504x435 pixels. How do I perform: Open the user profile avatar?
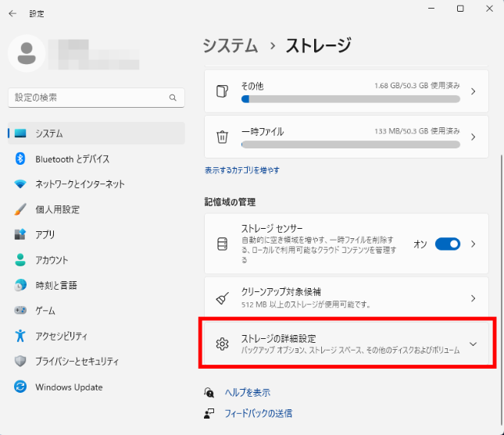[x=27, y=53]
